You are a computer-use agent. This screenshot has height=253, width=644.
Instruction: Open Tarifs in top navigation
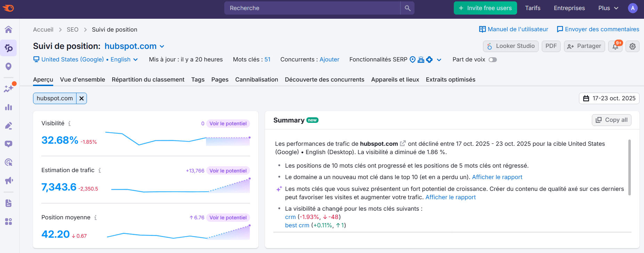[532, 8]
